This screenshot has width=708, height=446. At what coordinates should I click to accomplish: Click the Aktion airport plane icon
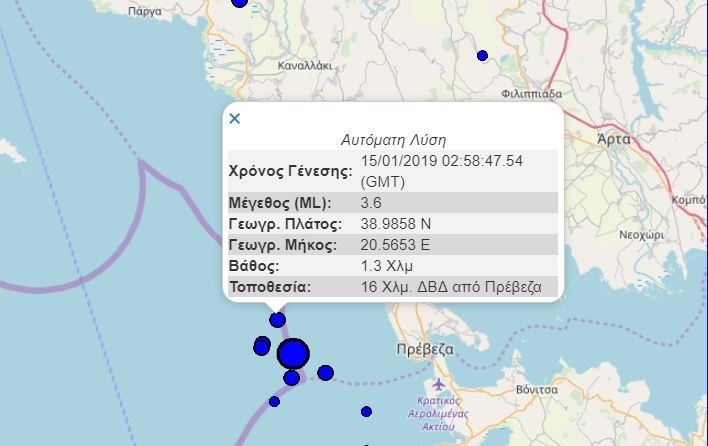click(x=438, y=386)
